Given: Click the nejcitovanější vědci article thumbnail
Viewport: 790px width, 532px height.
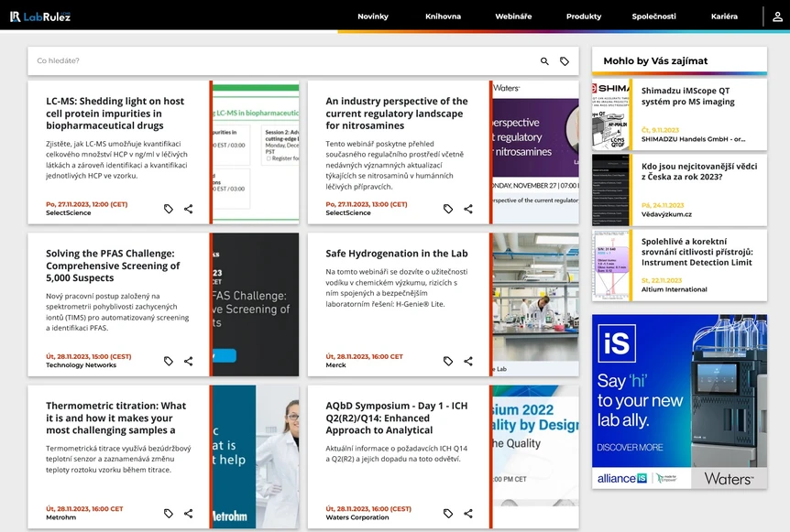Looking at the screenshot, I should (x=610, y=190).
